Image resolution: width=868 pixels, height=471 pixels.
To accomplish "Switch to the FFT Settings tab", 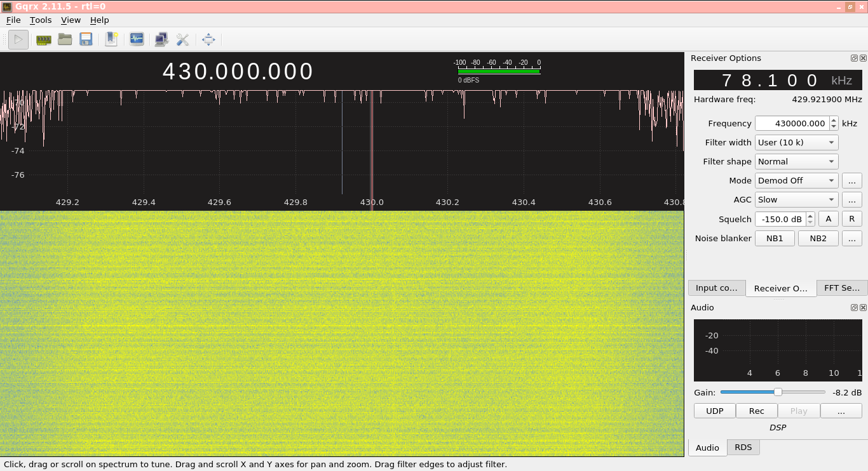I will [x=842, y=288].
